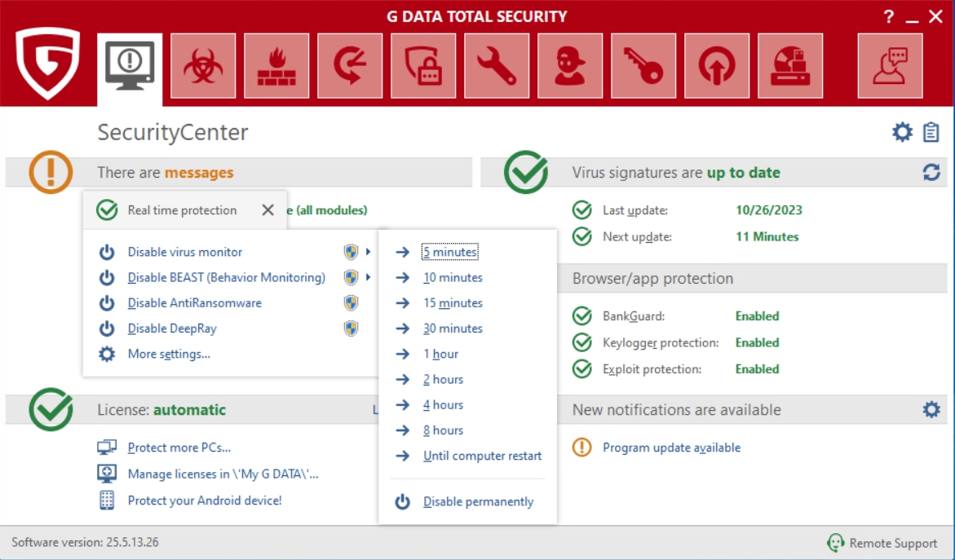Click BankGuard Enabled status
Screen dimensions: 955x560
(x=757, y=316)
